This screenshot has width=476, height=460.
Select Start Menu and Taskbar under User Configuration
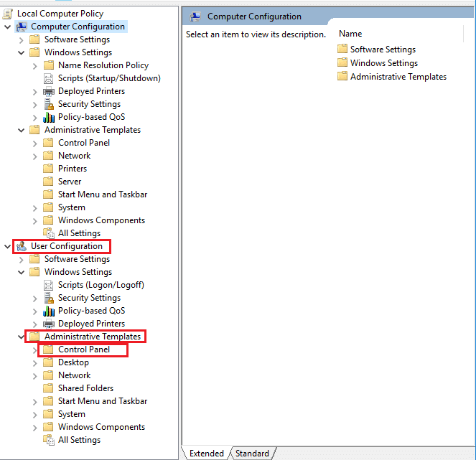(x=103, y=401)
